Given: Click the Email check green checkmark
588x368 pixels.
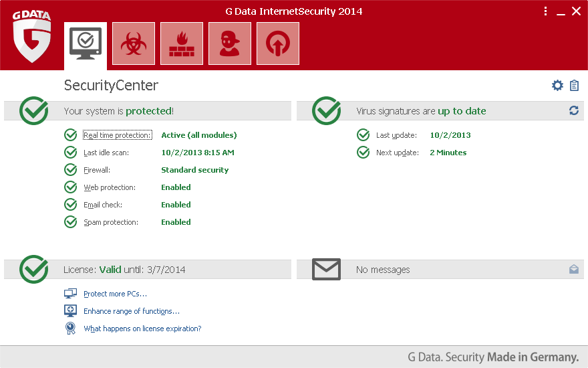Looking at the screenshot, I should point(71,205).
